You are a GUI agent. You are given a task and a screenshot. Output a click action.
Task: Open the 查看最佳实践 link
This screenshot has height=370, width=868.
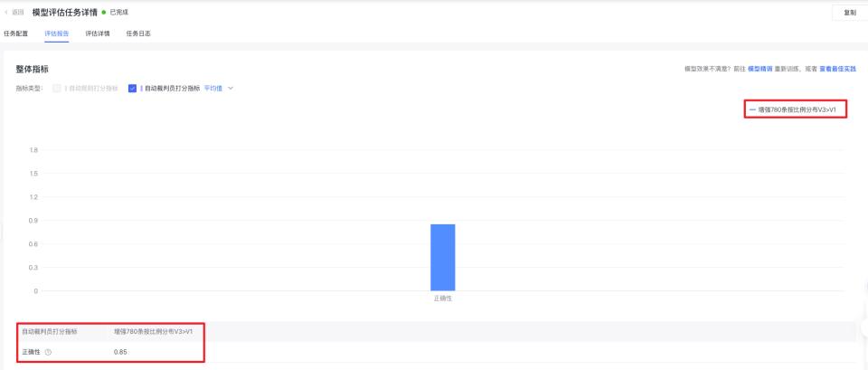click(837, 68)
